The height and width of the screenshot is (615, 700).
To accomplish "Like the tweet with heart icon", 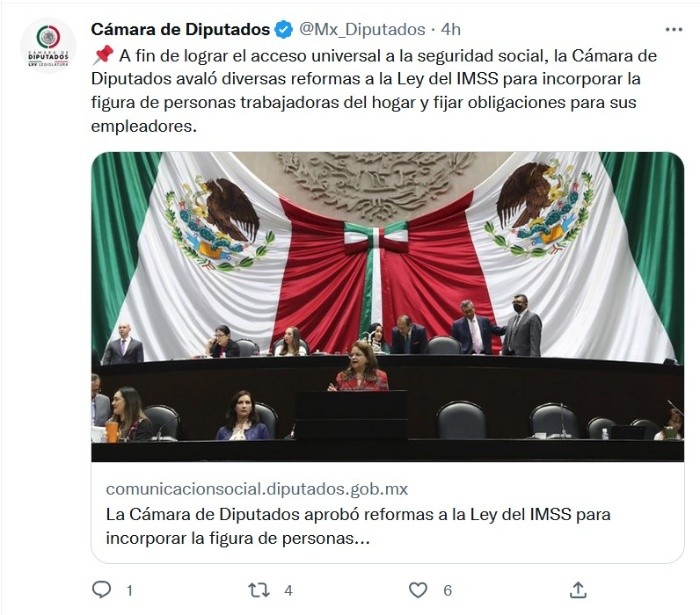I will point(418,590).
